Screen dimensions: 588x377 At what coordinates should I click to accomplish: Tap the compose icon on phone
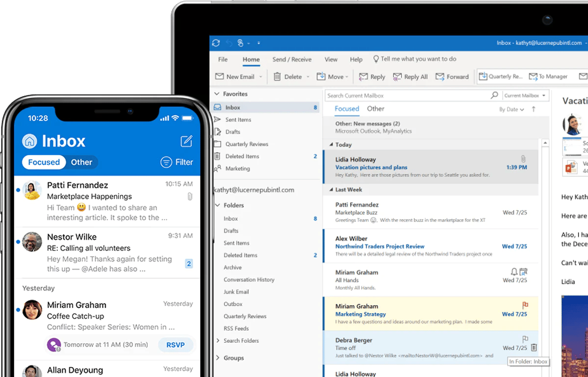pyautogui.click(x=186, y=141)
